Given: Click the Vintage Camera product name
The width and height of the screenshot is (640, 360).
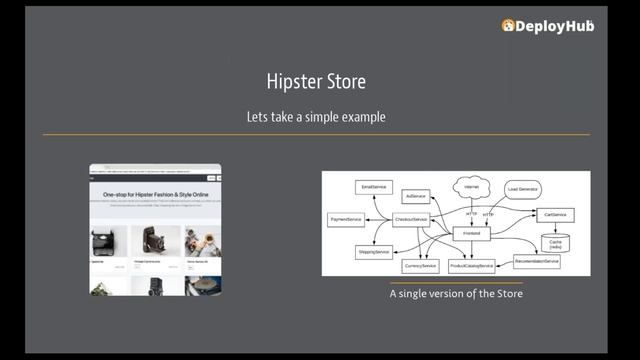Looking at the screenshot, I should click(147, 262).
